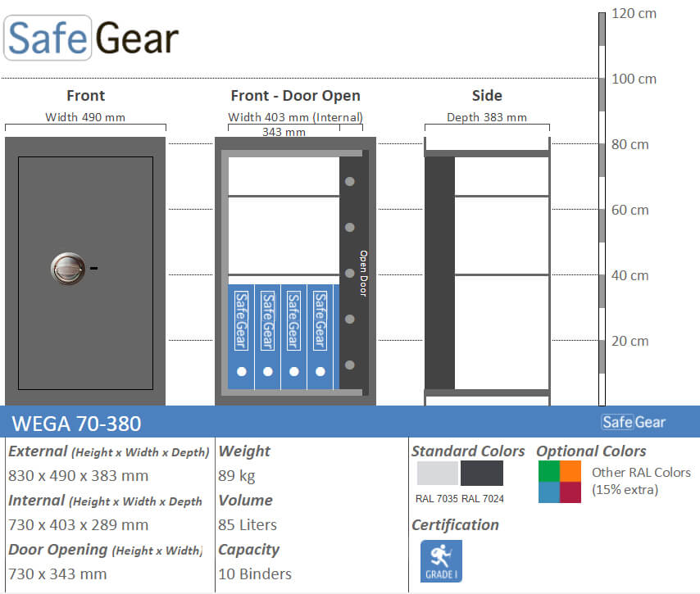Click the round lock handle on safe door
This screenshot has width=700, height=594.
pyautogui.click(x=68, y=268)
